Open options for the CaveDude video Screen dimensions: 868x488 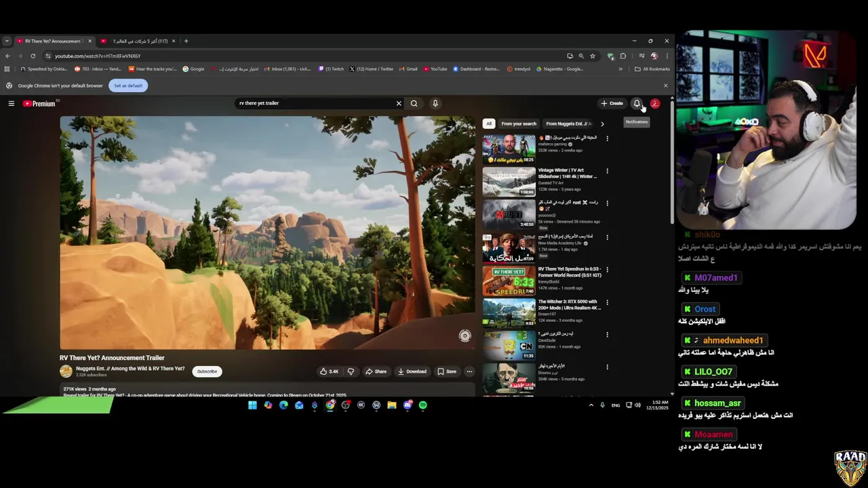[607, 335]
